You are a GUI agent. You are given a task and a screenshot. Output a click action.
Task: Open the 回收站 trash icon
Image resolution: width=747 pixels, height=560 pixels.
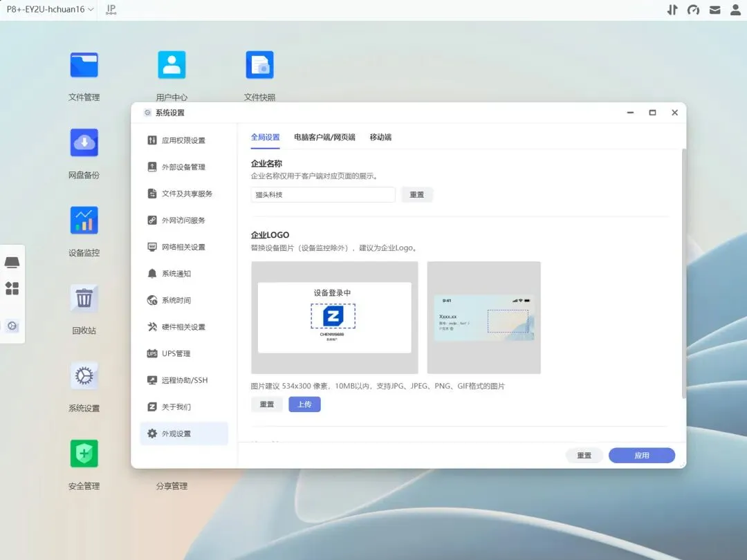click(x=84, y=298)
